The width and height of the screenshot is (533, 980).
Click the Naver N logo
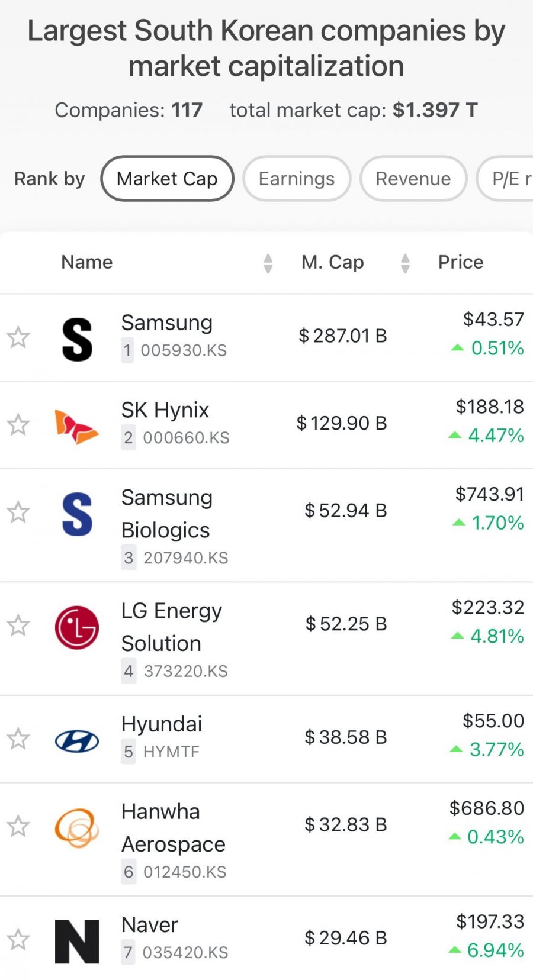coord(77,942)
